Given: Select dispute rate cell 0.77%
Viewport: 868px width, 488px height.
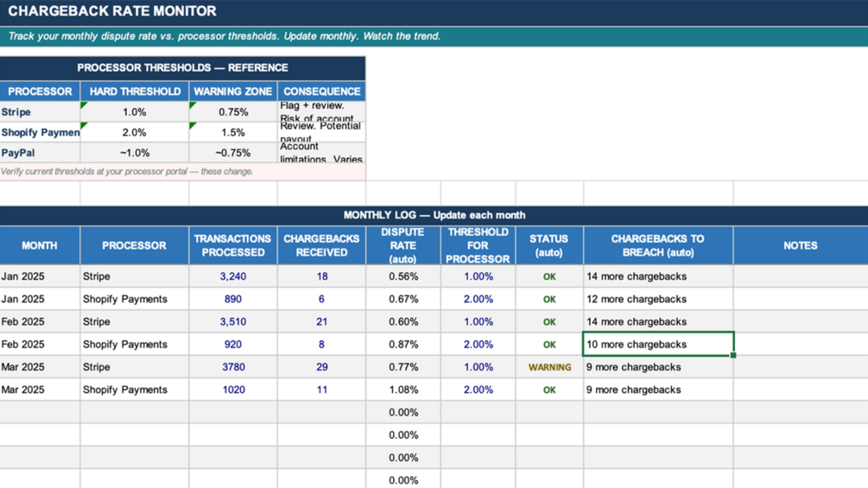Looking at the screenshot, I should (x=403, y=367).
